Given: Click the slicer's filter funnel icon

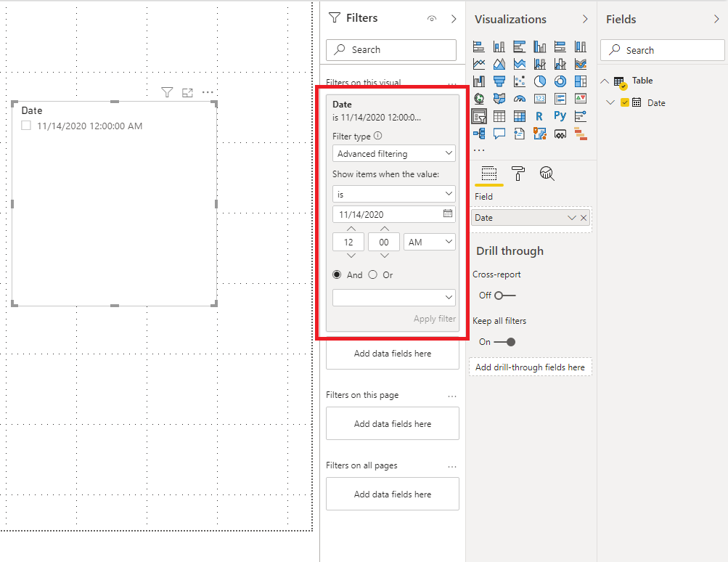Looking at the screenshot, I should tap(167, 92).
